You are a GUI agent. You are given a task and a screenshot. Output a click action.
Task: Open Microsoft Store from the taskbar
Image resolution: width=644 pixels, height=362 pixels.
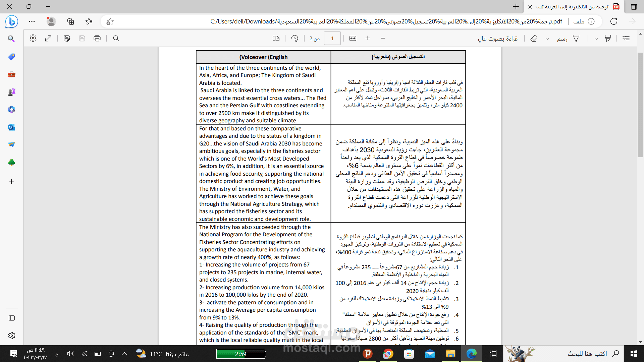tap(409, 354)
